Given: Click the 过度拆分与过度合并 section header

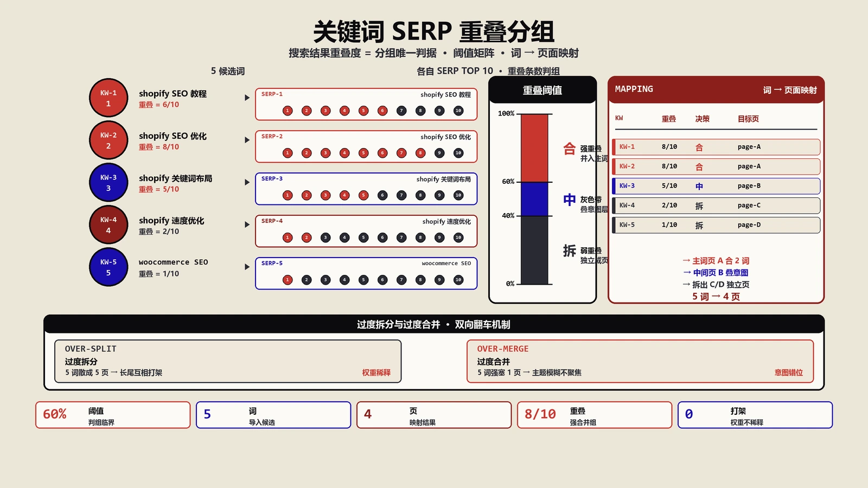Looking at the screenshot, I should (434, 324).
